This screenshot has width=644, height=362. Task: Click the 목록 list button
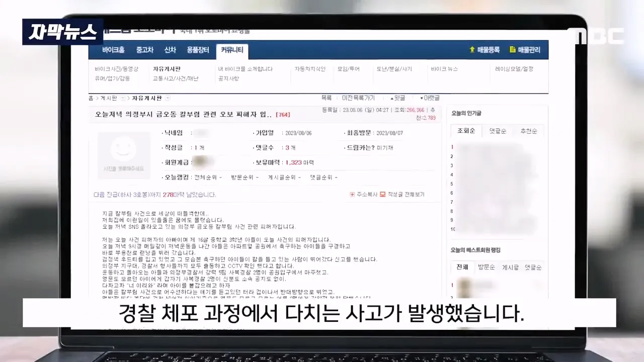click(327, 98)
